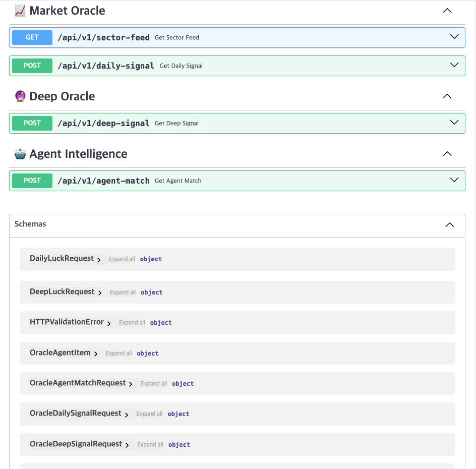
Task: Click the Get Sector Feed summary text
Action: pyautogui.click(x=177, y=37)
